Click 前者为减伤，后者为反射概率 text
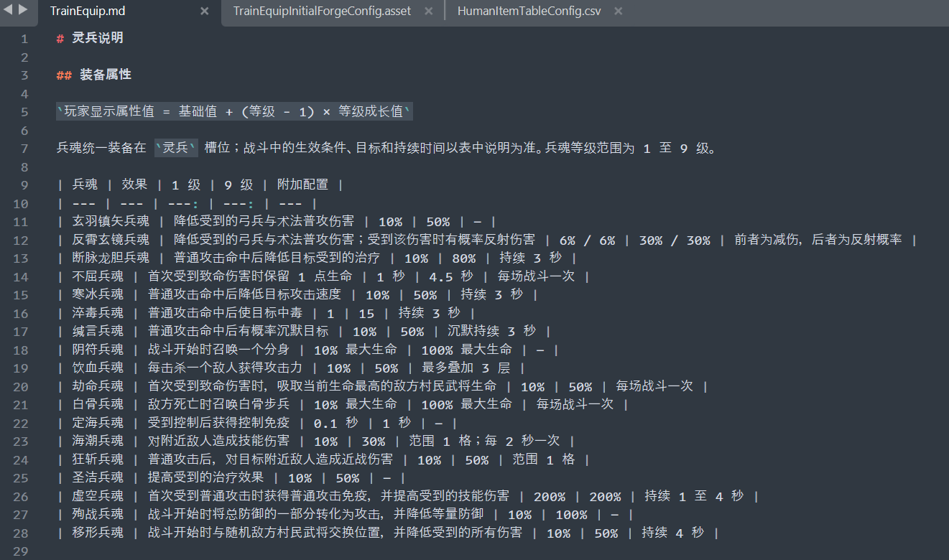The image size is (949, 560). coord(818,240)
